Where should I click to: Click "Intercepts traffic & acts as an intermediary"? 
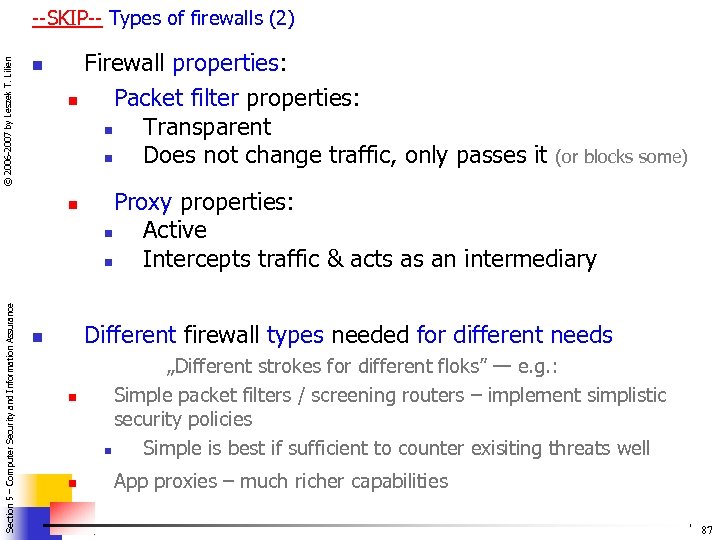[x=369, y=259]
